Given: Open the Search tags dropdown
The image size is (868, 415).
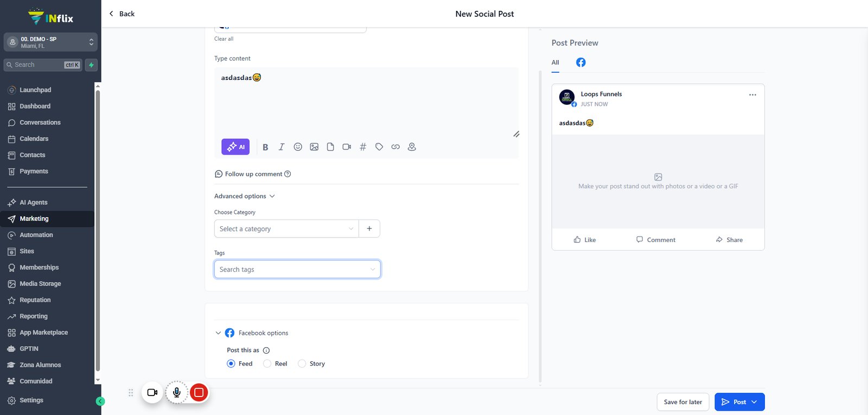Looking at the screenshot, I should point(297,270).
